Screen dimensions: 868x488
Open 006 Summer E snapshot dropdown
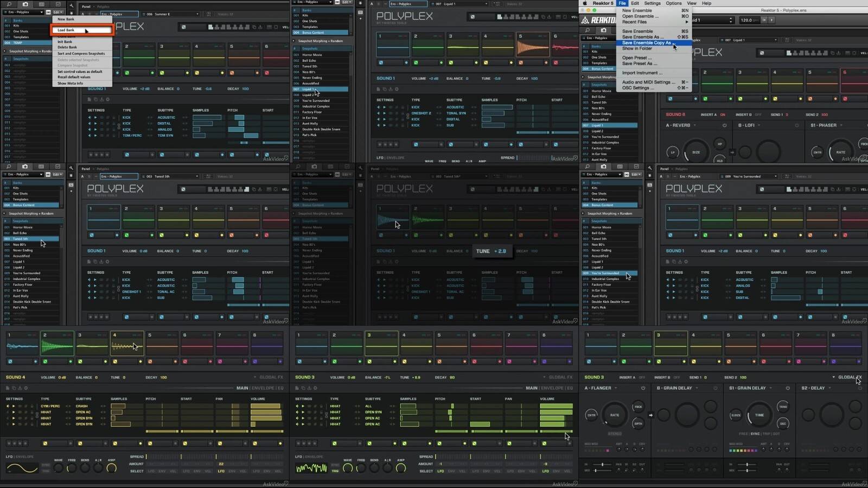171,14
